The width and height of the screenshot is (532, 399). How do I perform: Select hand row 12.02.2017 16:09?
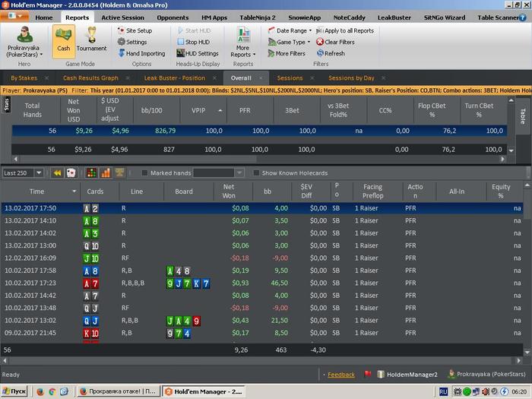point(261,258)
